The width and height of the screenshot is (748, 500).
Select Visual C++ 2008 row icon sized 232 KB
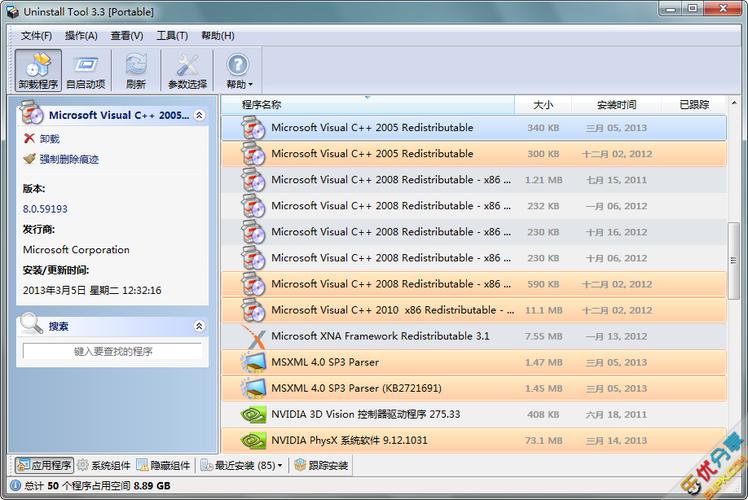click(x=253, y=206)
